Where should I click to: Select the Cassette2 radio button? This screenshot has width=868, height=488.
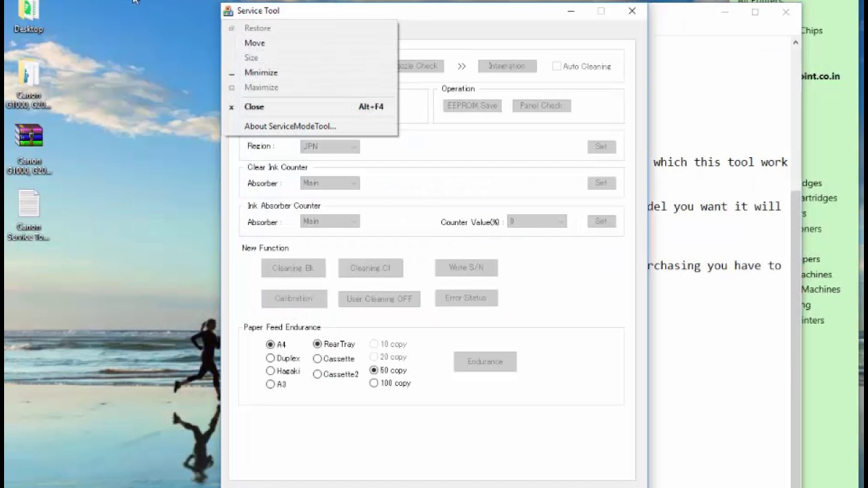(317, 374)
